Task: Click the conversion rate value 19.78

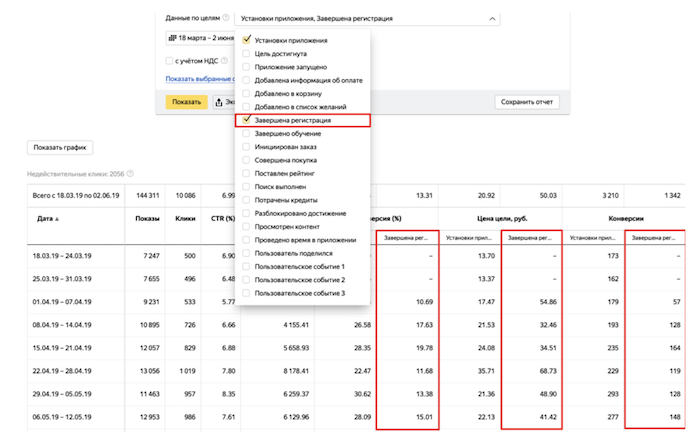Action: point(424,348)
